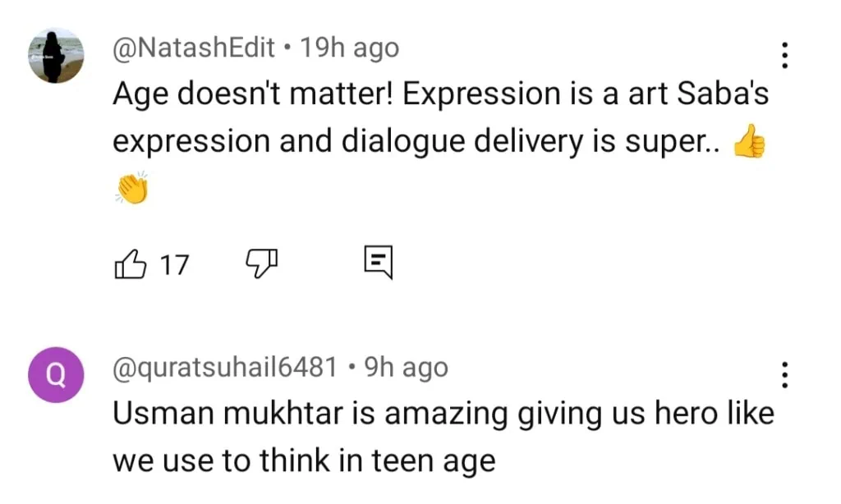
Task: Click the like count of 17
Action: [x=173, y=265]
